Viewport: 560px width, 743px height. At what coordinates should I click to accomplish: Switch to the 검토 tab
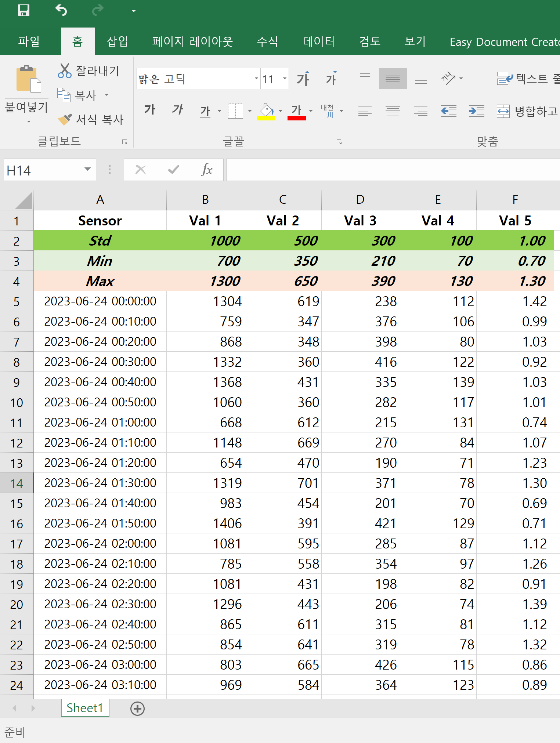[370, 41]
